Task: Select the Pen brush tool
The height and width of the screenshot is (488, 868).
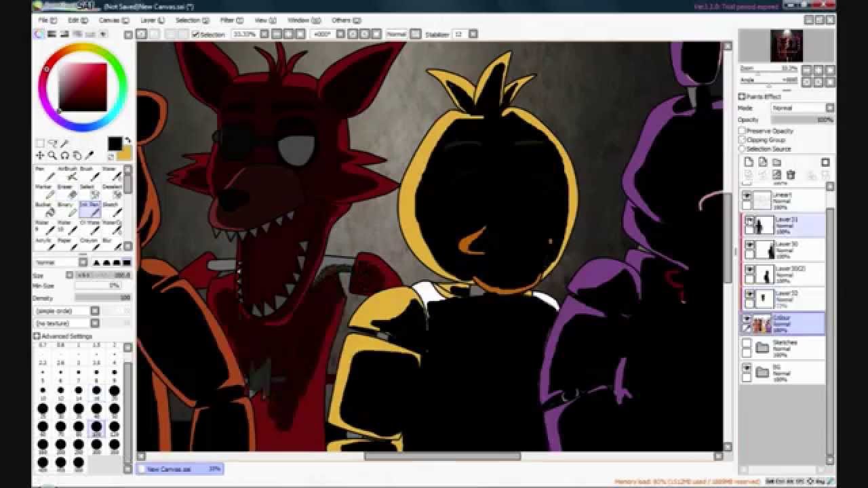Action: tap(44, 174)
